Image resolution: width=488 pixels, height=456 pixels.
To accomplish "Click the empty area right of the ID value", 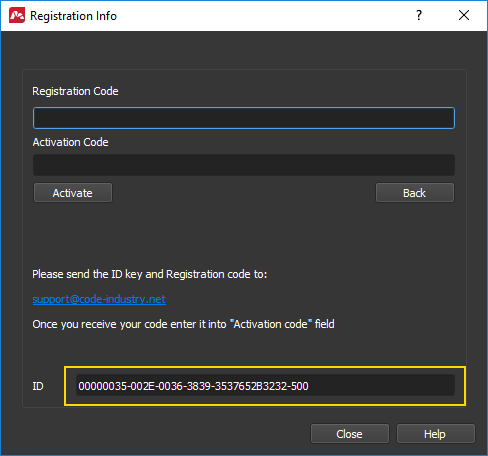I will [x=381, y=386].
